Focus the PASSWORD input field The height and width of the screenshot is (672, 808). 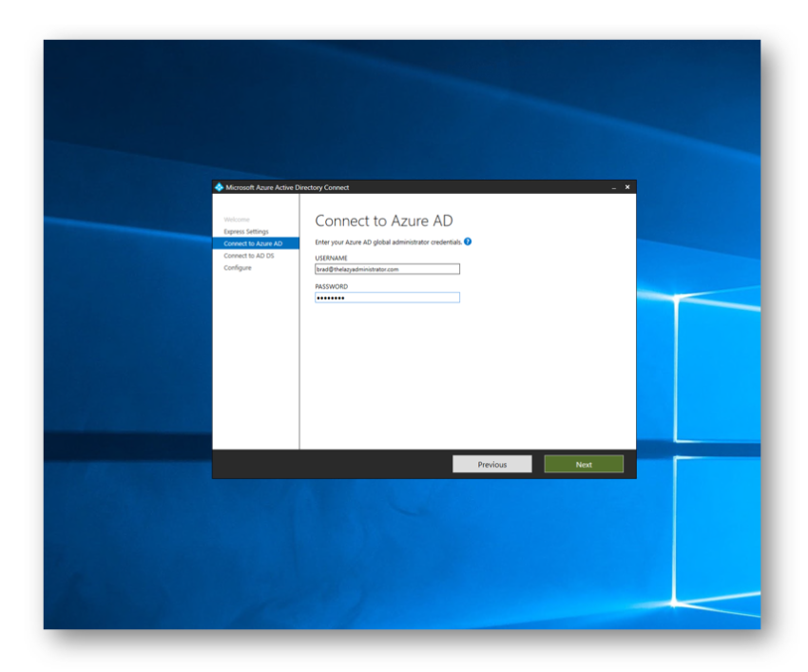(387, 298)
